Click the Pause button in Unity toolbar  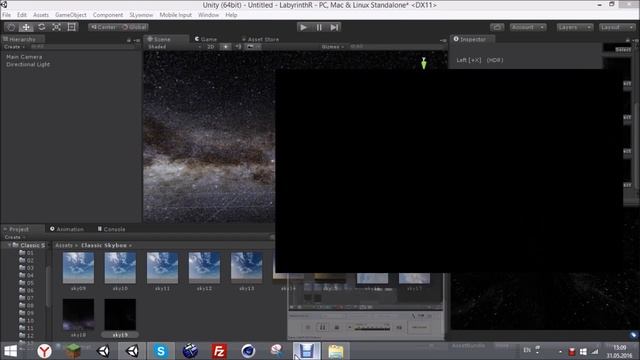tap(319, 27)
